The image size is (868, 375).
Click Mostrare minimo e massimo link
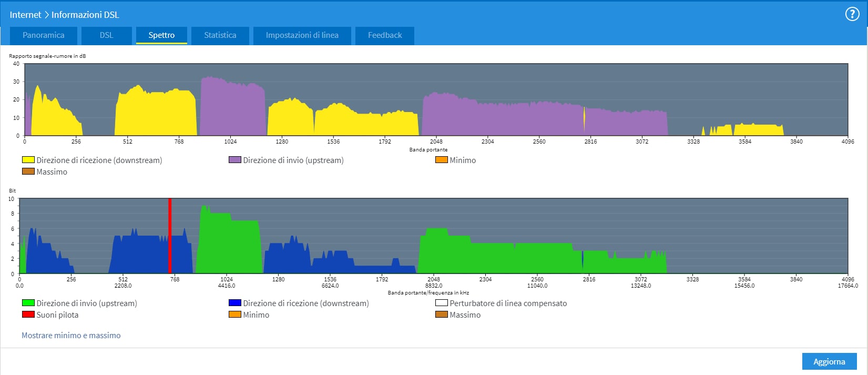pyautogui.click(x=71, y=335)
